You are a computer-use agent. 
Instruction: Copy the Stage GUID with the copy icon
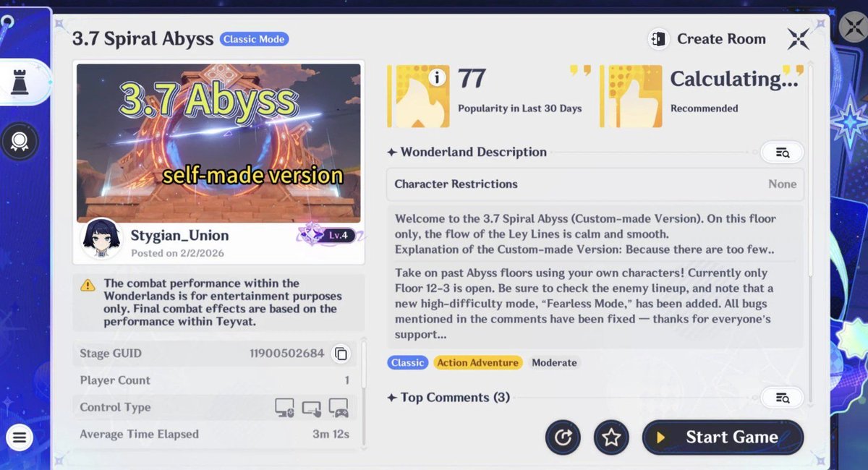coord(341,354)
